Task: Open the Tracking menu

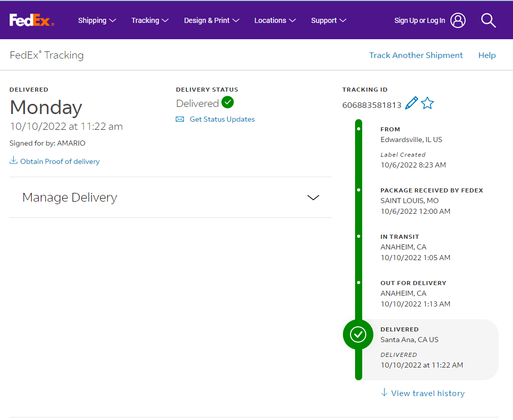Action: (150, 20)
